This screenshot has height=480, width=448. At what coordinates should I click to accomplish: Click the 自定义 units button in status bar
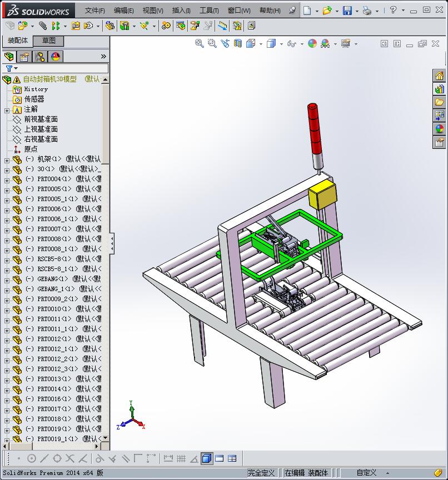point(366,473)
